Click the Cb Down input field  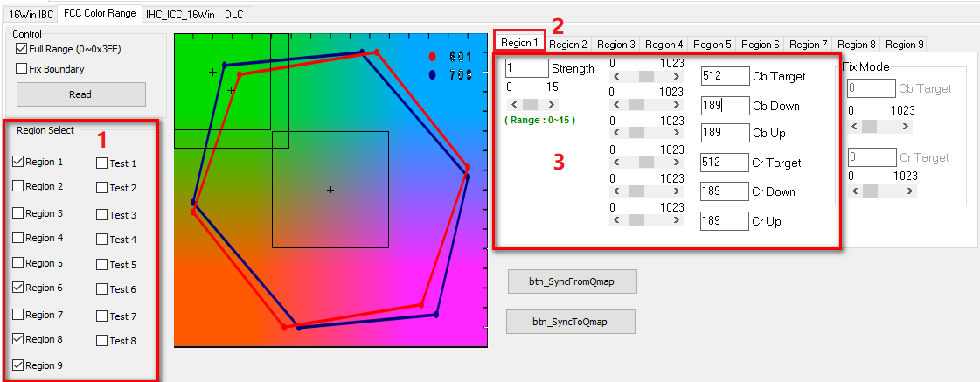click(725, 106)
